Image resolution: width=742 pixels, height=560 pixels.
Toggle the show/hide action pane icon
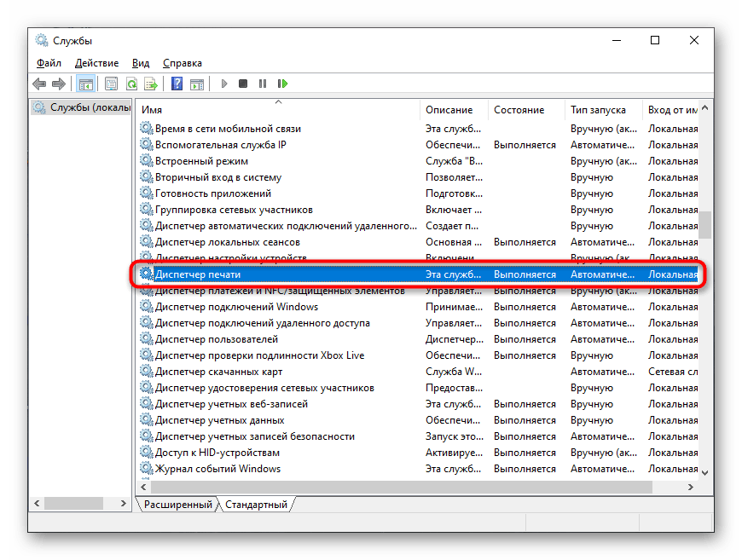[196, 84]
